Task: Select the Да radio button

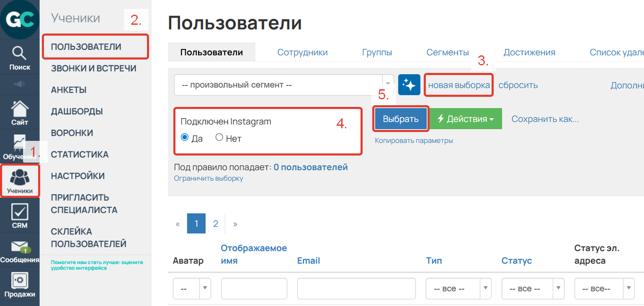Action: coord(185,137)
